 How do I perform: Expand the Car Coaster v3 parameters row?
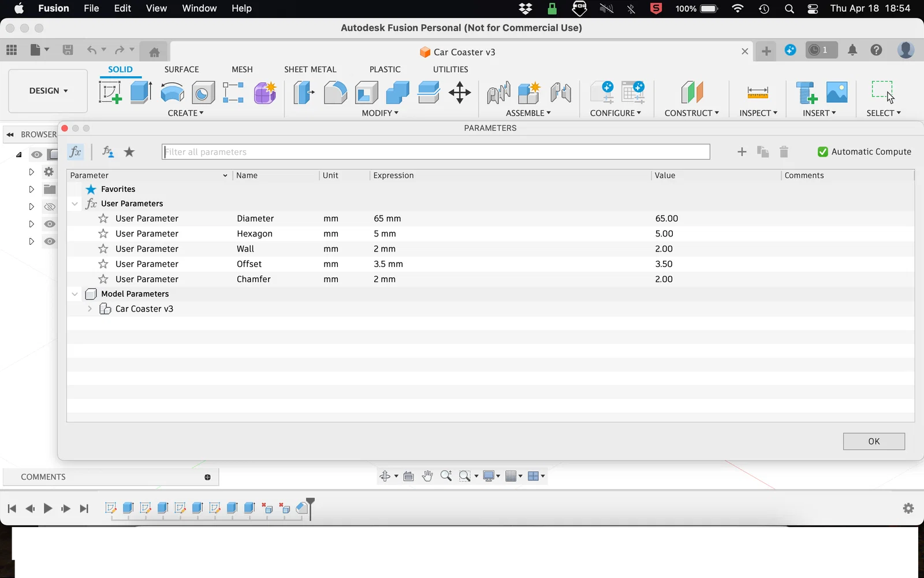pos(90,309)
